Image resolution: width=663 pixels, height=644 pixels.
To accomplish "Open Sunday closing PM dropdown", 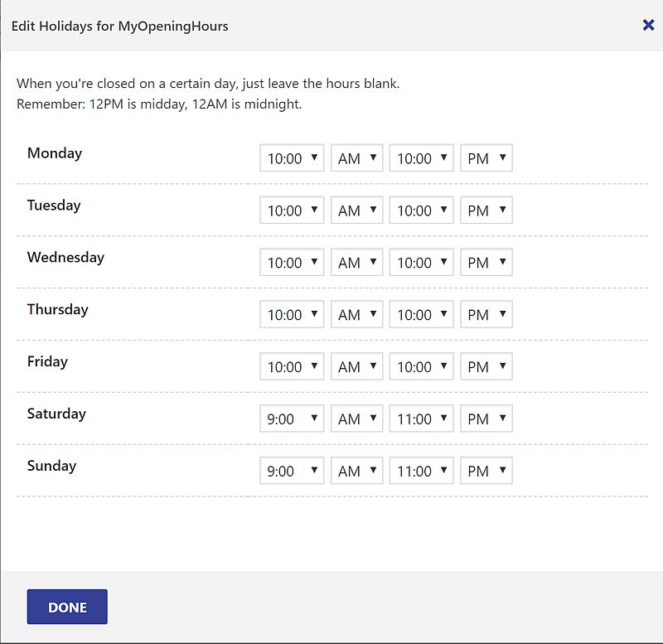I will [x=486, y=470].
